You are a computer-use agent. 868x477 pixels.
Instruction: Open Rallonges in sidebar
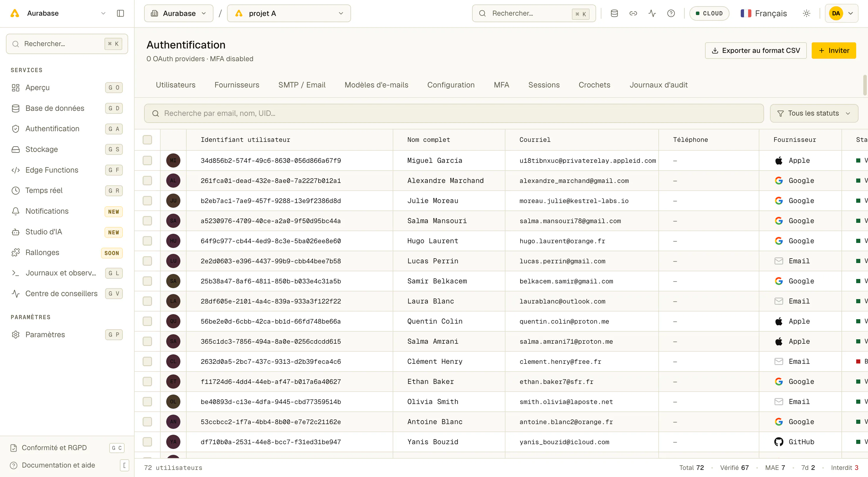click(x=67, y=253)
